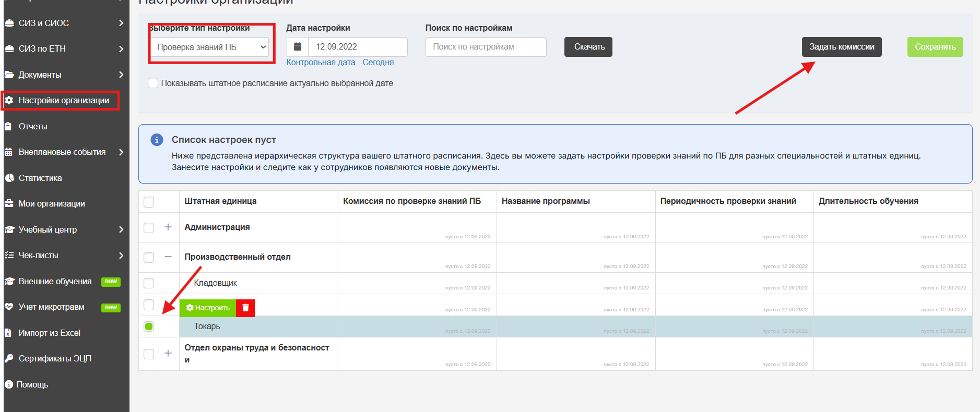Click the briefcase icon beside Мои организации
980x412 pixels.
tap(9, 203)
